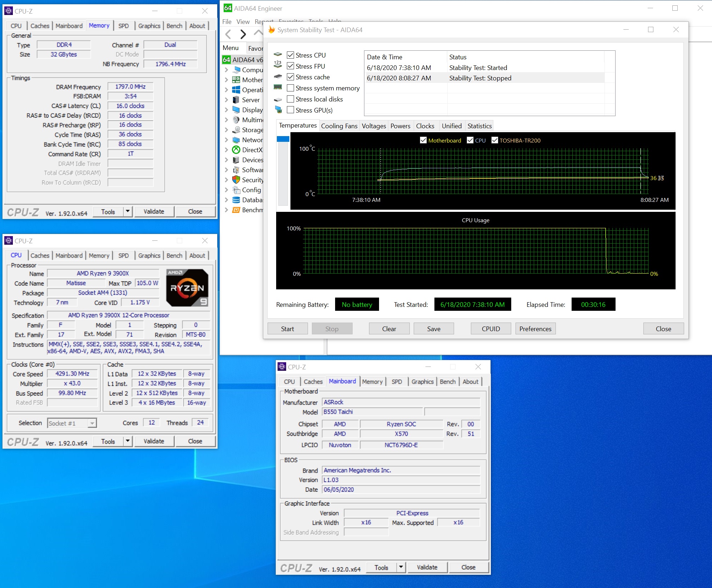Screen dimensions: 712x588
Task: Switch to the Voltages tab
Action: [373, 126]
